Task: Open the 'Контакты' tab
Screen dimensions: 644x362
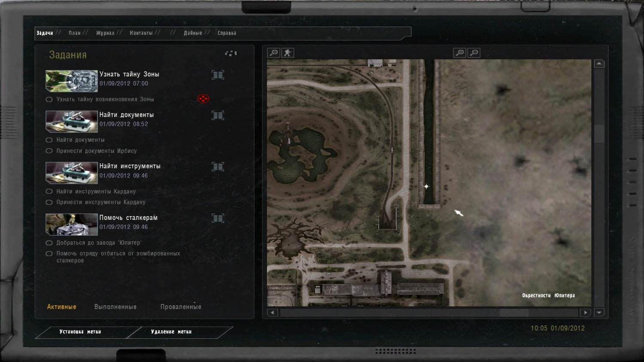Action: click(x=141, y=33)
